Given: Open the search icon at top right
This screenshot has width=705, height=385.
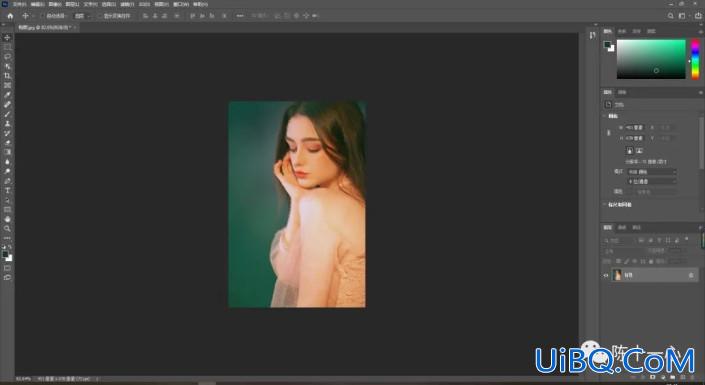Looking at the screenshot, I should 670,16.
